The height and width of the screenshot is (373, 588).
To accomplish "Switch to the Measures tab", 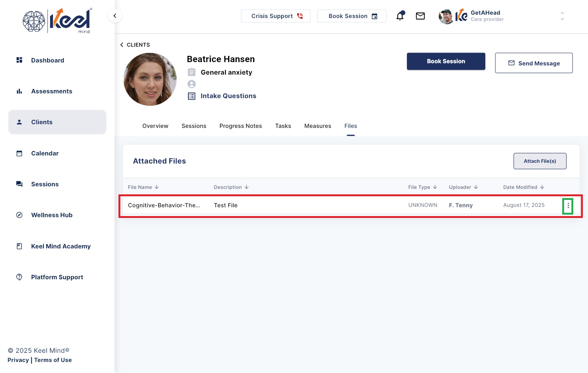I will 318,126.
